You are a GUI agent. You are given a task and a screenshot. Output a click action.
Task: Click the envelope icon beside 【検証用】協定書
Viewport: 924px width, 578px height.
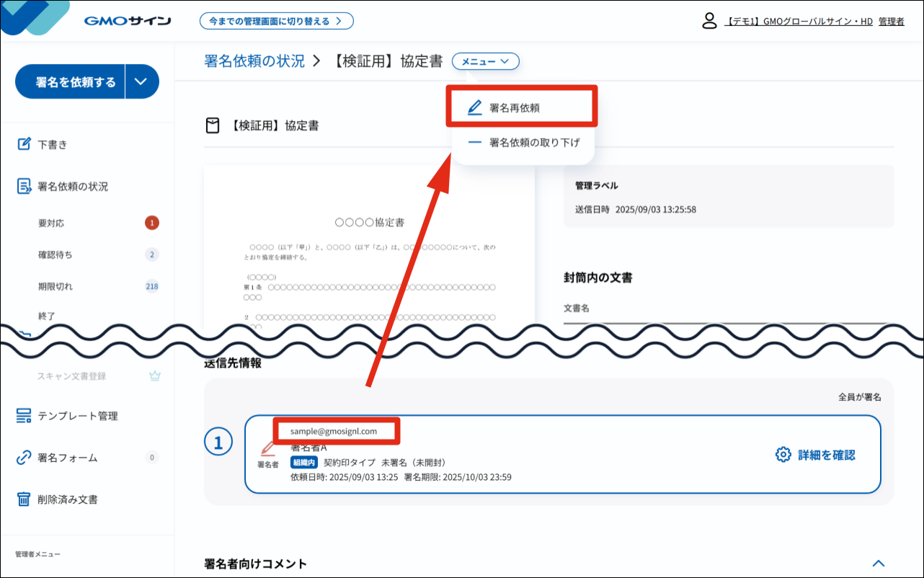(212, 124)
